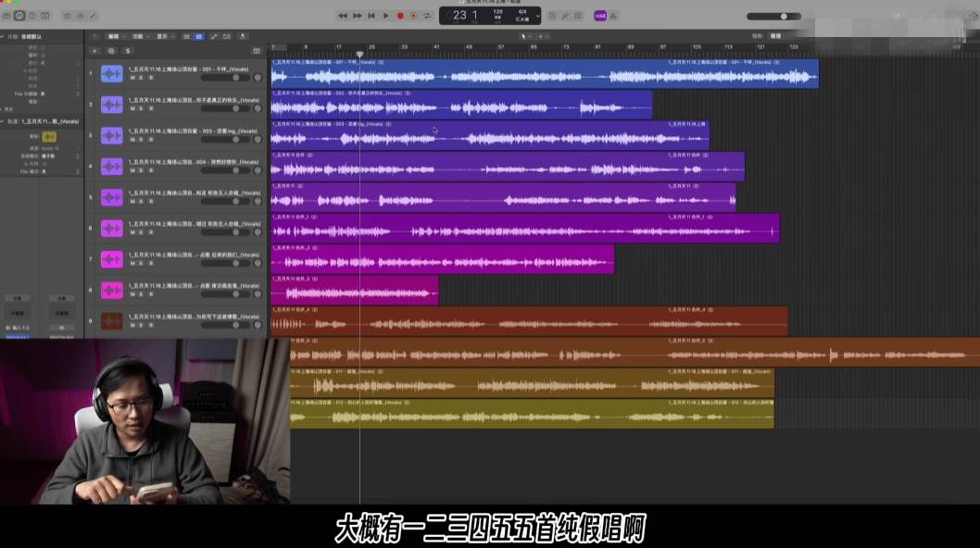The height and width of the screenshot is (548, 980).
Task: Mute track 1 千样 vocals
Action: click(x=132, y=78)
